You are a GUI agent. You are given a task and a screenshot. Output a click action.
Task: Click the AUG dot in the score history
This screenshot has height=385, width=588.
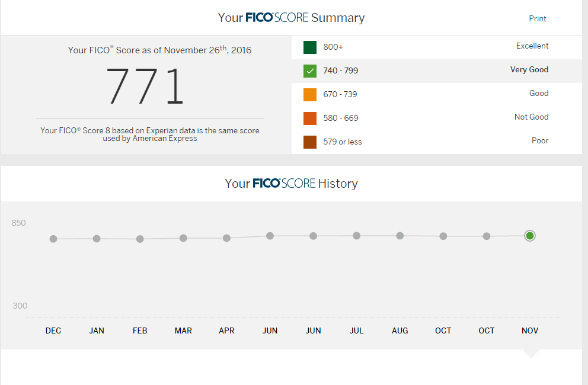(x=400, y=236)
